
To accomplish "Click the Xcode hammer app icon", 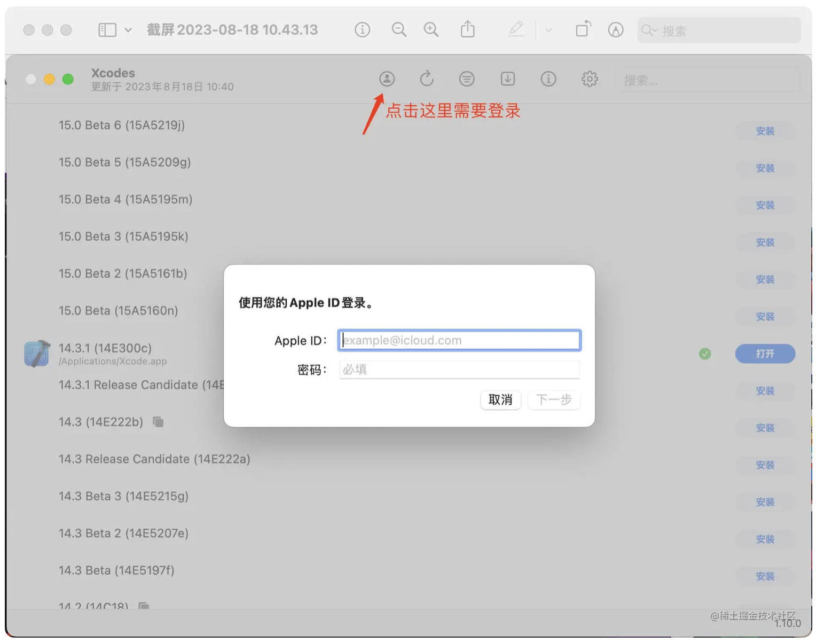I will (x=37, y=354).
